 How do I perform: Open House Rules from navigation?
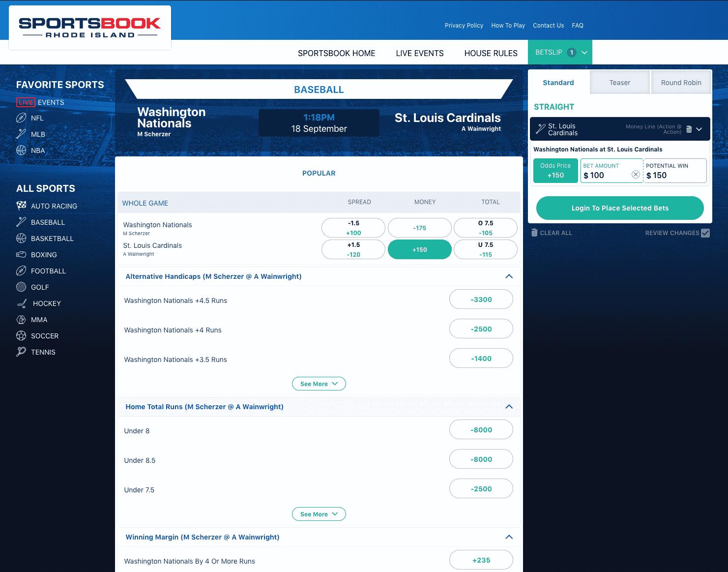491,53
